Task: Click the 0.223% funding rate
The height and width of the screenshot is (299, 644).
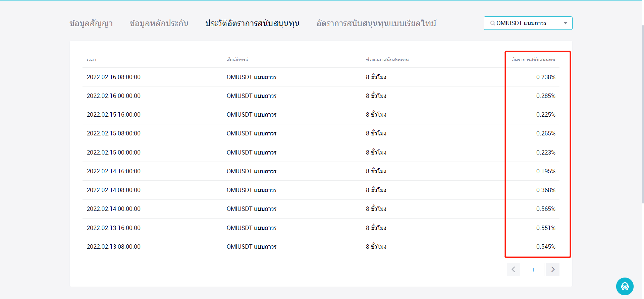Action: click(546, 153)
